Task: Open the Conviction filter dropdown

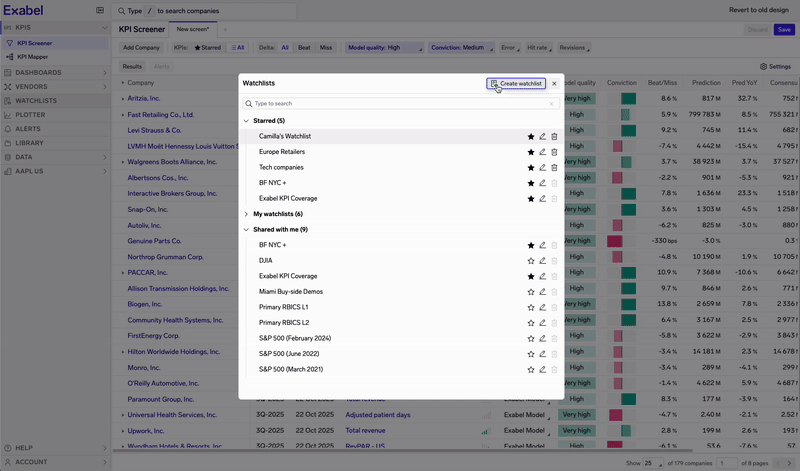Action: click(461, 47)
